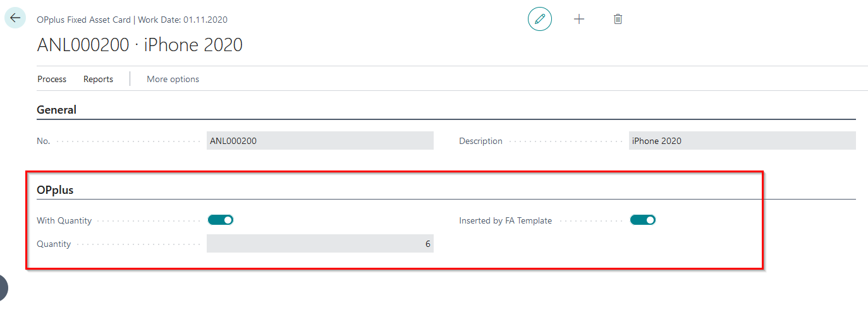
Task: Show More options in the action bar
Action: click(173, 79)
